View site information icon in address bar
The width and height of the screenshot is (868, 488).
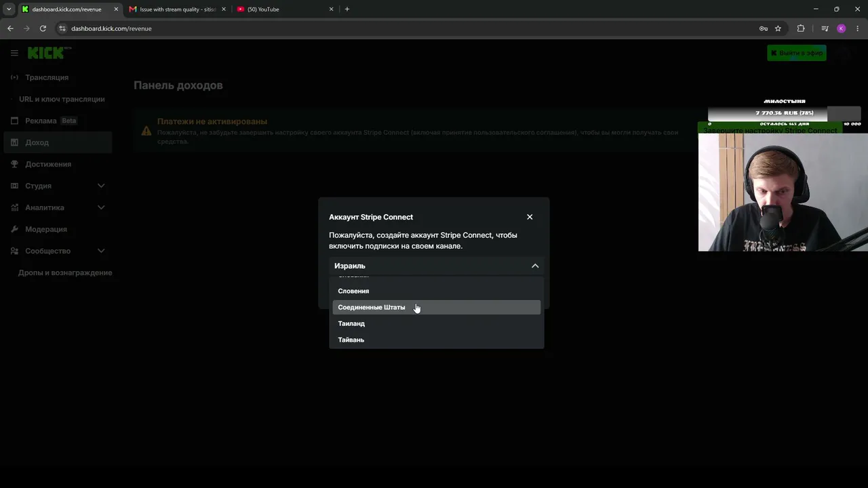(62, 28)
